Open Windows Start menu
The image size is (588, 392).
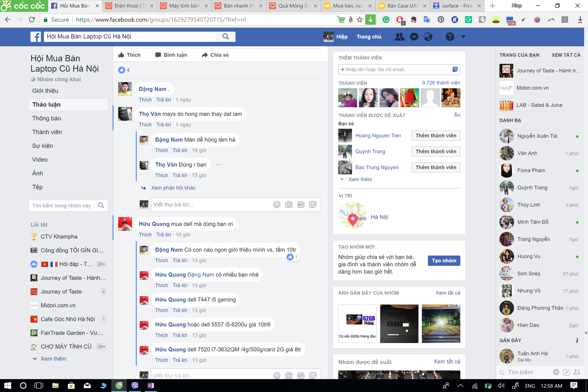pyautogui.click(x=8, y=386)
